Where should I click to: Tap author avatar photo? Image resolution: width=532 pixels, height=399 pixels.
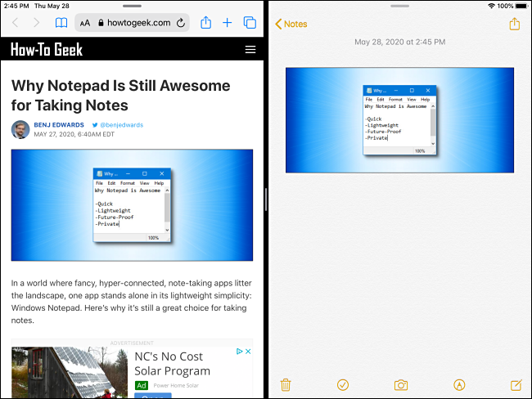pos(20,129)
